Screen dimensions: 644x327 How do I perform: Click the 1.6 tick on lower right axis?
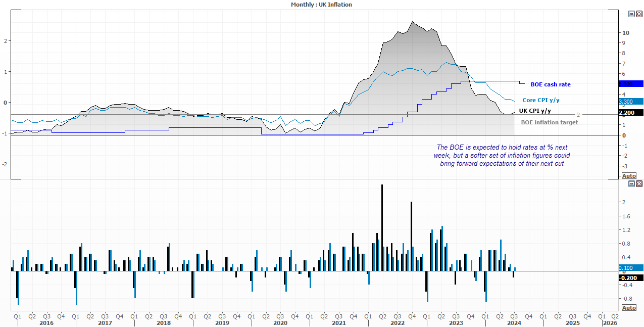click(626, 216)
